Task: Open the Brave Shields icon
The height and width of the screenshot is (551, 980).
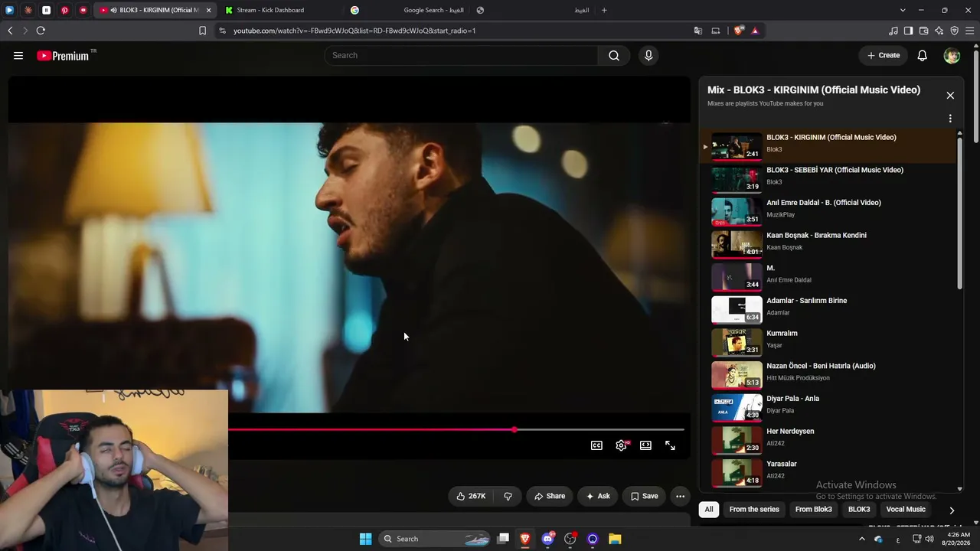Action: pos(738,31)
